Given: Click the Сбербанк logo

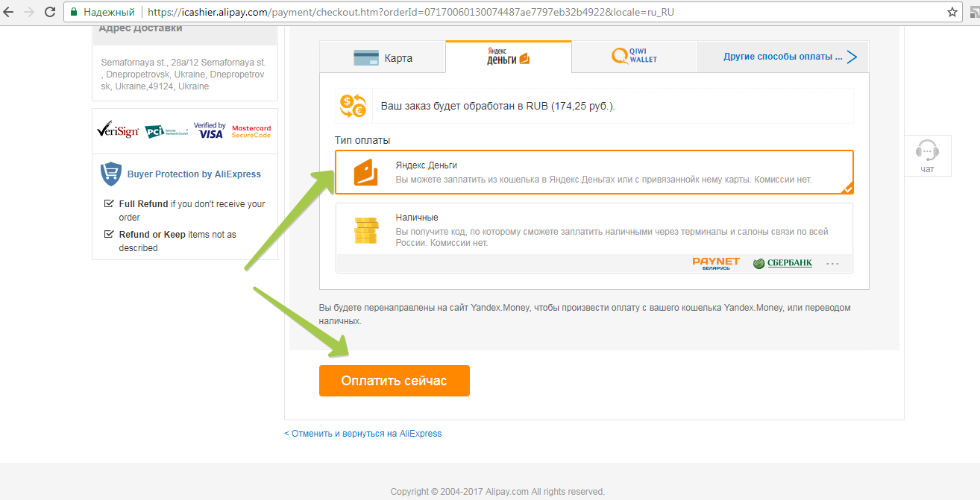Looking at the screenshot, I should coord(782,263).
